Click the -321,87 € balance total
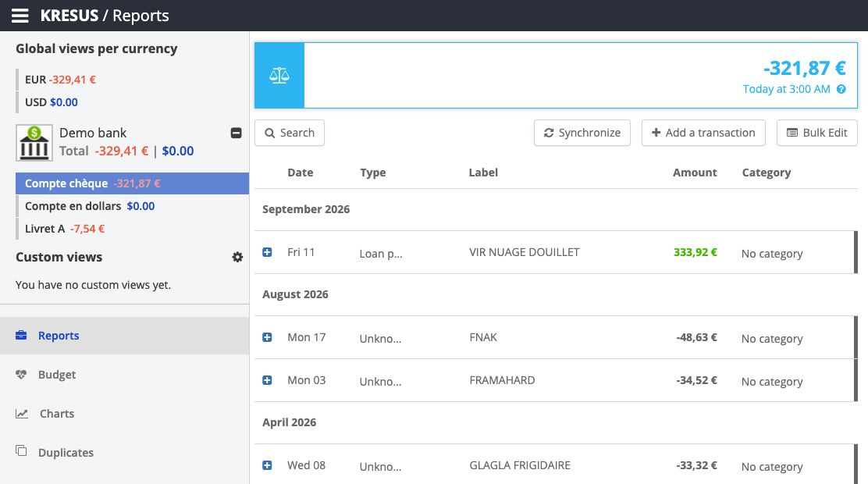The height and width of the screenshot is (484, 868). 804,68
